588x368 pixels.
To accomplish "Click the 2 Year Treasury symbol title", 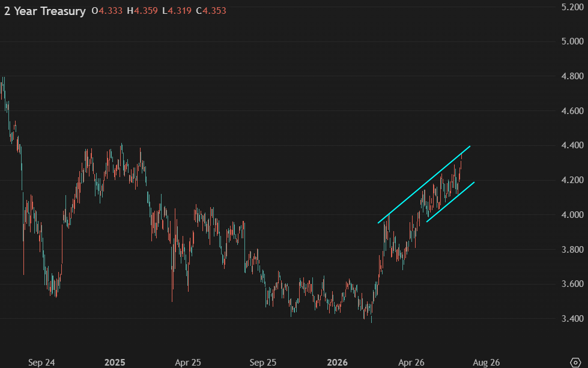I will (45, 11).
